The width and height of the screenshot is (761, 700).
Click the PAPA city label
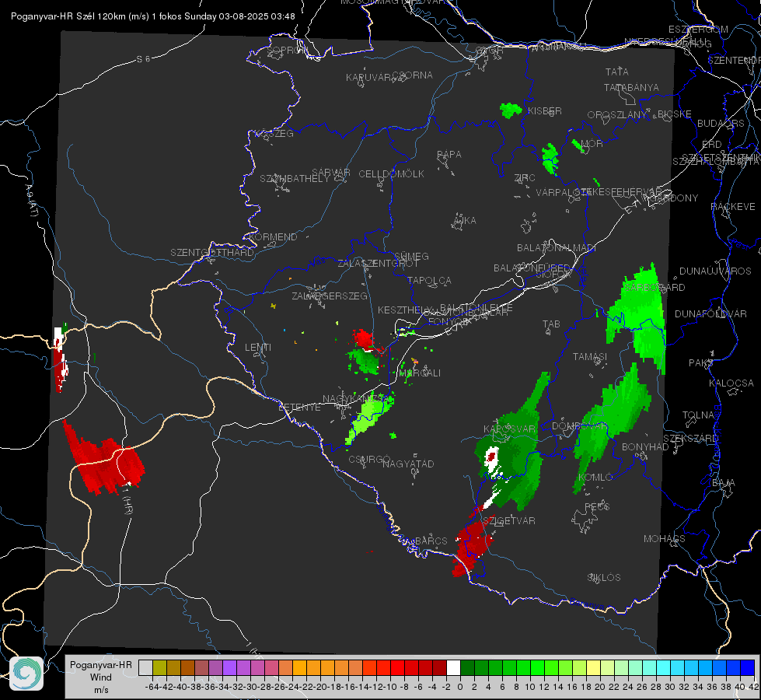[449, 154]
